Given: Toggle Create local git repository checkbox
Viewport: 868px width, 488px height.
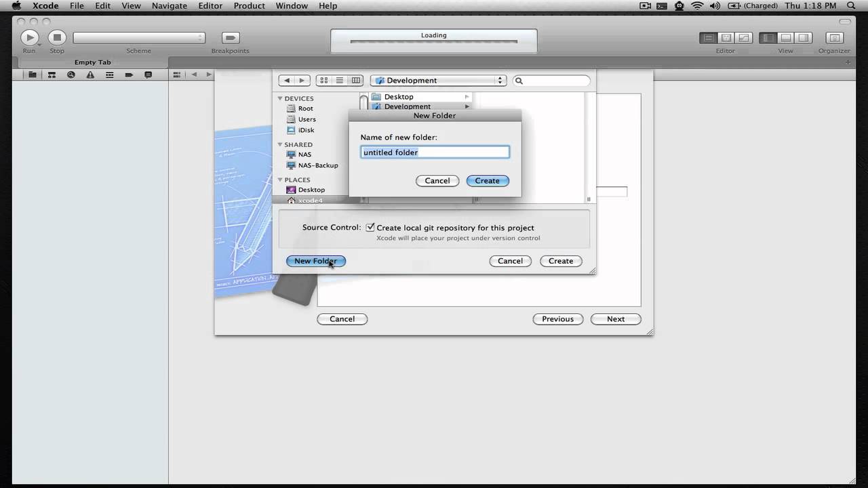Looking at the screenshot, I should pos(370,228).
